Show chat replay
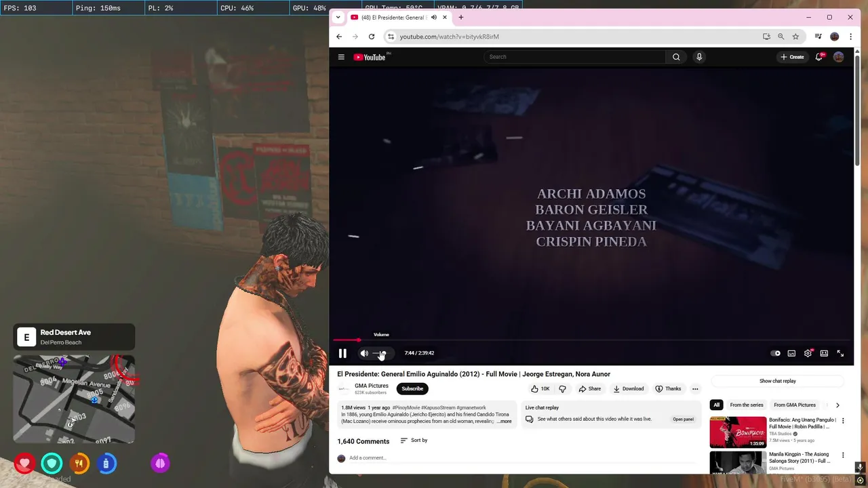Viewport: 868px width, 488px height. [x=778, y=381]
